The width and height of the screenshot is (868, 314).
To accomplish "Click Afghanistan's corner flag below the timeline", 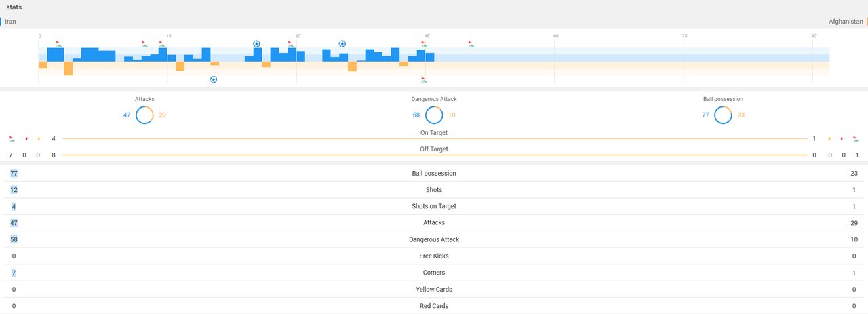I will coord(424,79).
